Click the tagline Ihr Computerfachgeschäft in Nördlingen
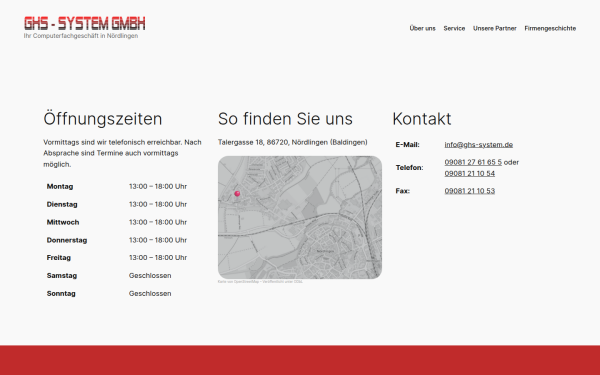Image resolution: width=600 pixels, height=375 pixels. (x=81, y=36)
